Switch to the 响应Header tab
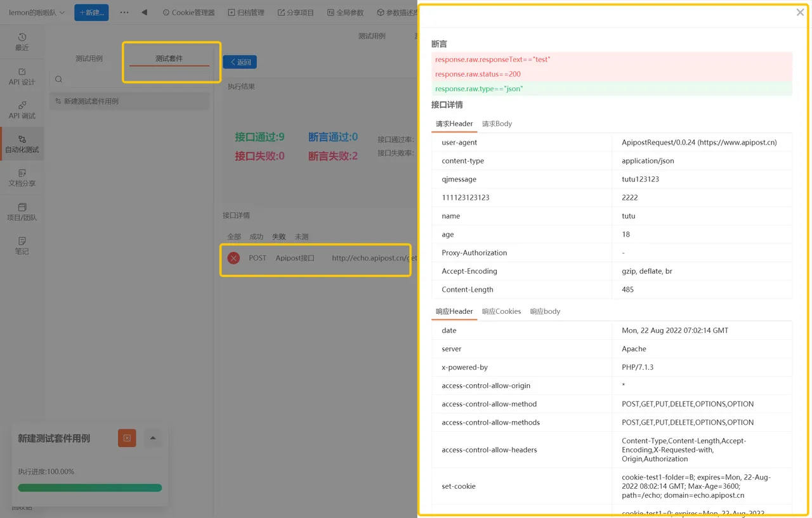The image size is (812, 518). coord(454,311)
